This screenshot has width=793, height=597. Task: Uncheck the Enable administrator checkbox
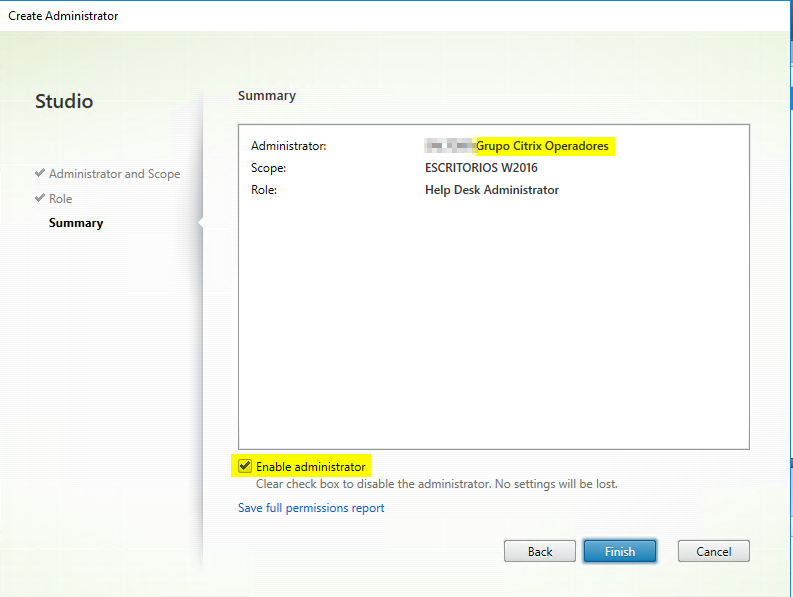point(245,466)
